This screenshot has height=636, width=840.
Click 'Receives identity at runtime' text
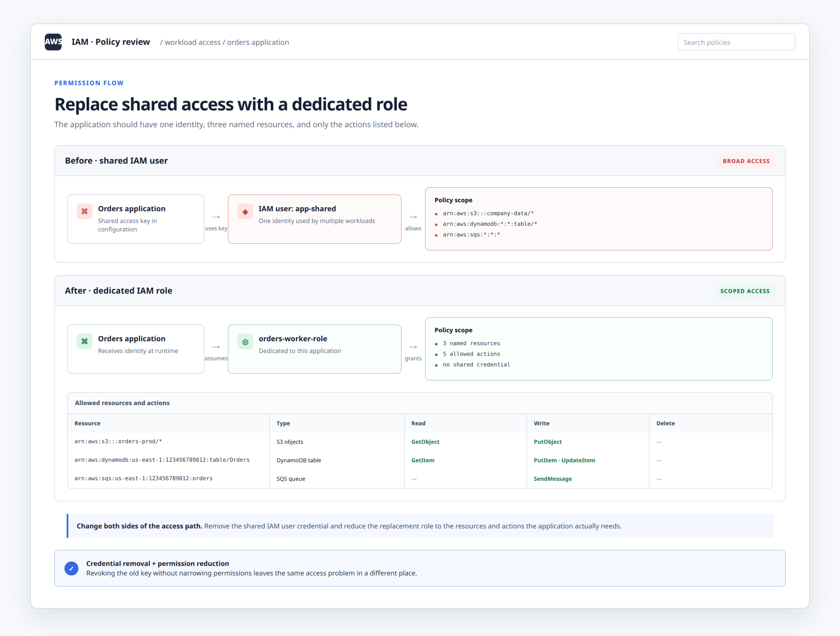[138, 351]
